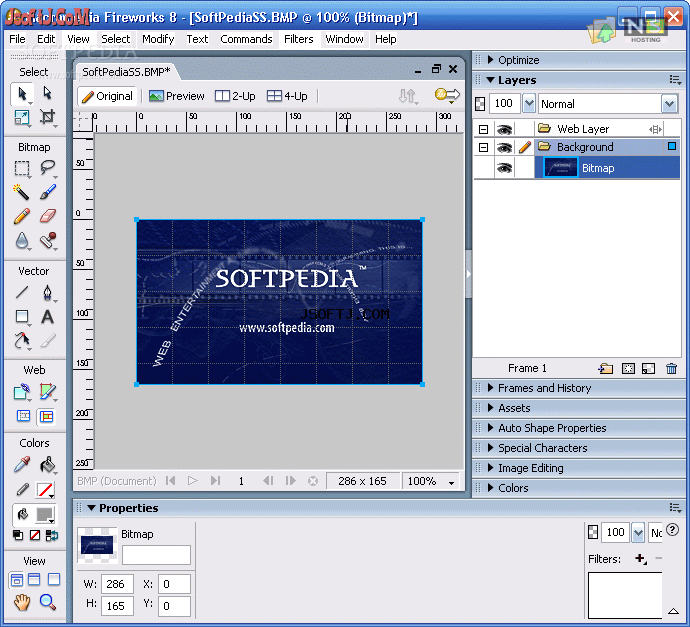The width and height of the screenshot is (690, 627).
Task: Click the fill color swatch
Action: click(44, 514)
